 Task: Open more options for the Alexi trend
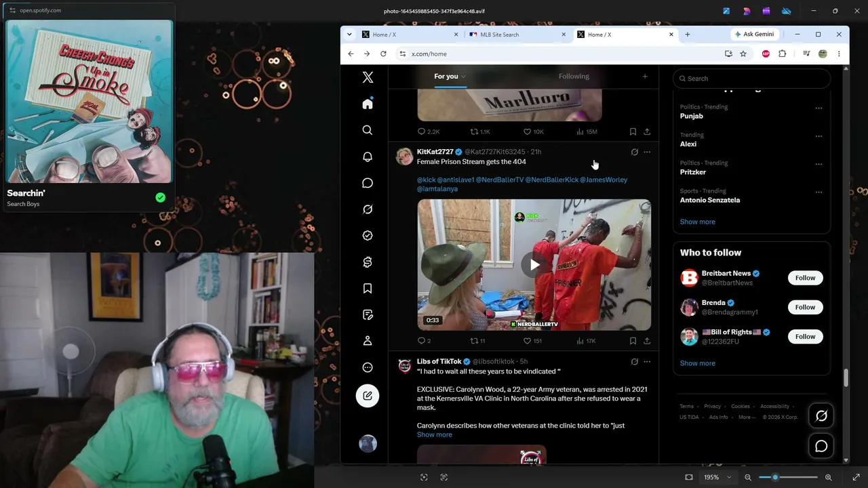(818, 136)
